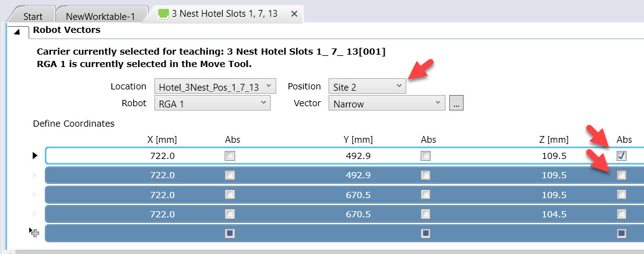
Task: Click the add new row plus icon
Action: click(x=34, y=232)
